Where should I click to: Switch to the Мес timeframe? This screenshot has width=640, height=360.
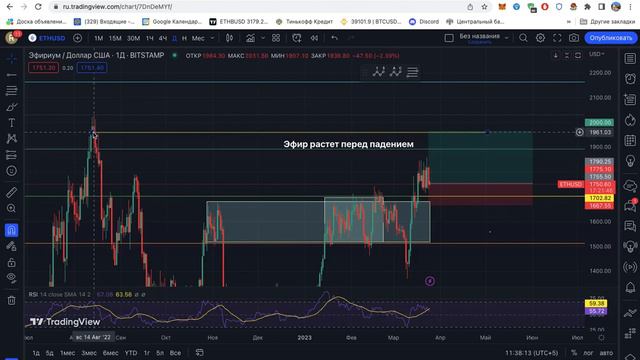coord(198,38)
